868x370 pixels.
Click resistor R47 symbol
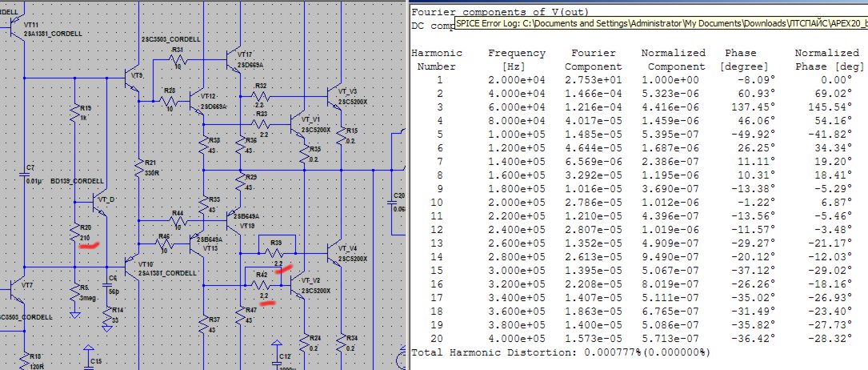pos(242,316)
